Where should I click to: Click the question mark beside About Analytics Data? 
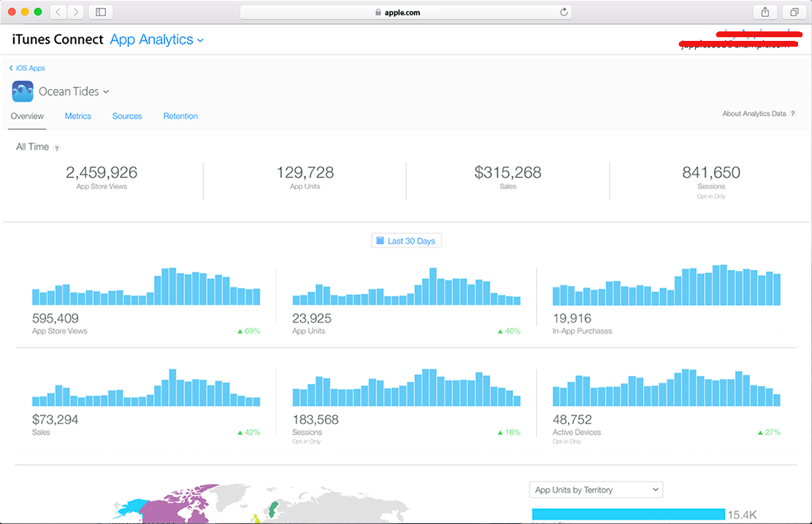tap(793, 114)
